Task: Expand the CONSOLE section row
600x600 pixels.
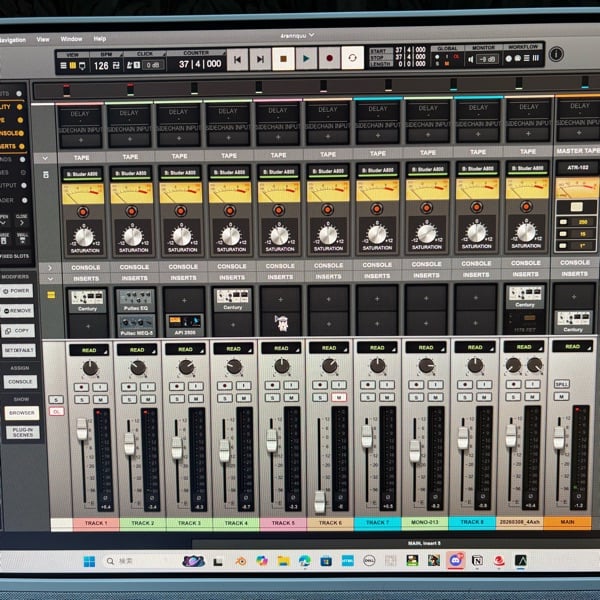Action: coord(44,266)
